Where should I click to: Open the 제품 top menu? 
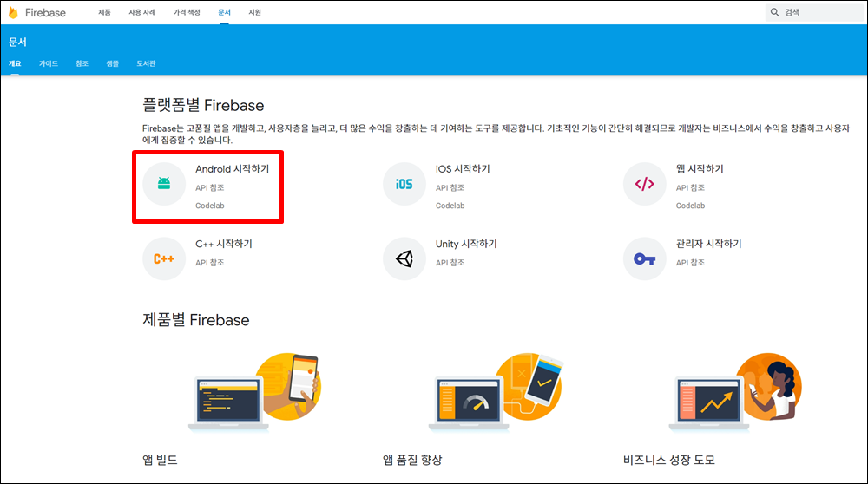[x=105, y=12]
